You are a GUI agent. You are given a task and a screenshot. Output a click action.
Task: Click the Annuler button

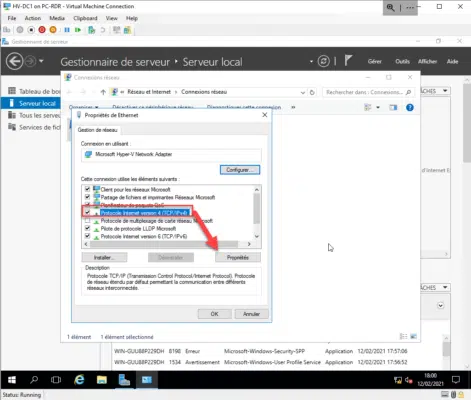point(251,314)
